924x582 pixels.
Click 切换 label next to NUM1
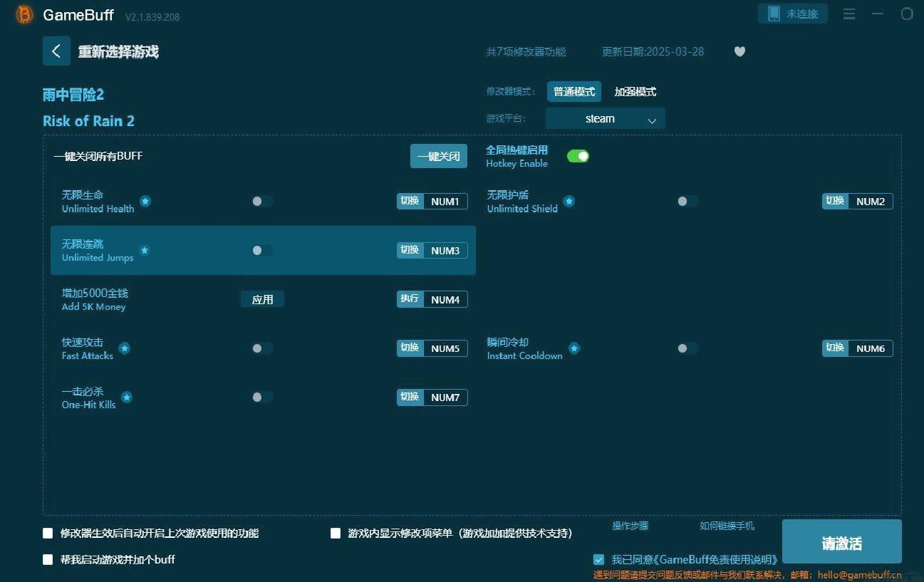[x=410, y=202]
